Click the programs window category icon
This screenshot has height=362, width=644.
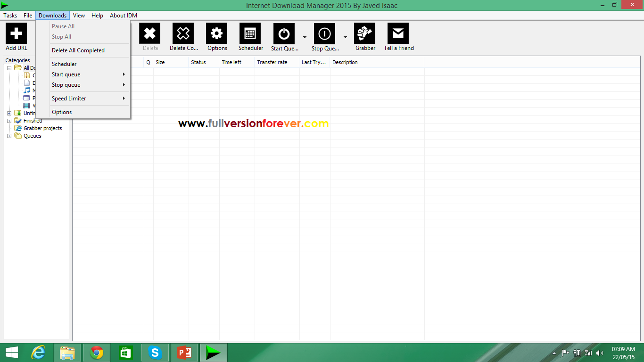coord(27,98)
